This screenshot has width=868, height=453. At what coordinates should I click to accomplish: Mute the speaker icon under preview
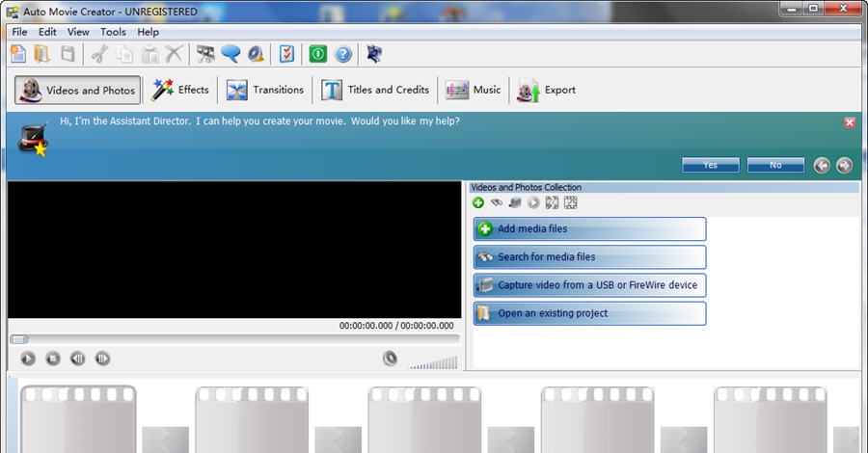390,359
